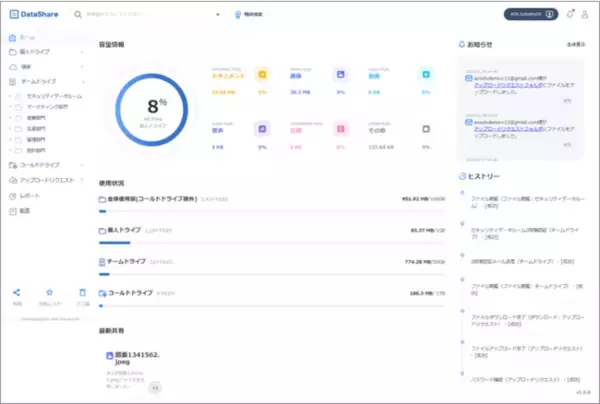This screenshot has height=404, width=600.
Task: Open the search box dropdown arrow
Action: (218, 15)
